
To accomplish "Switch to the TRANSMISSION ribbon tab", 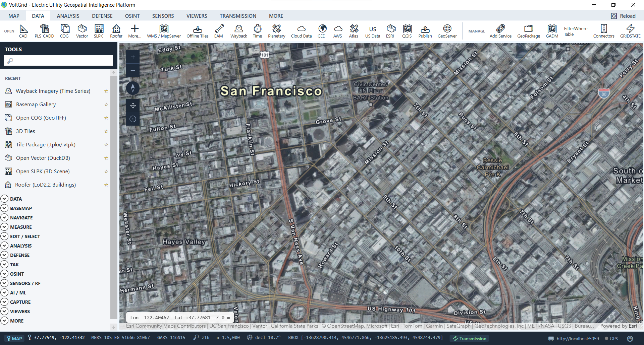I will [x=238, y=16].
